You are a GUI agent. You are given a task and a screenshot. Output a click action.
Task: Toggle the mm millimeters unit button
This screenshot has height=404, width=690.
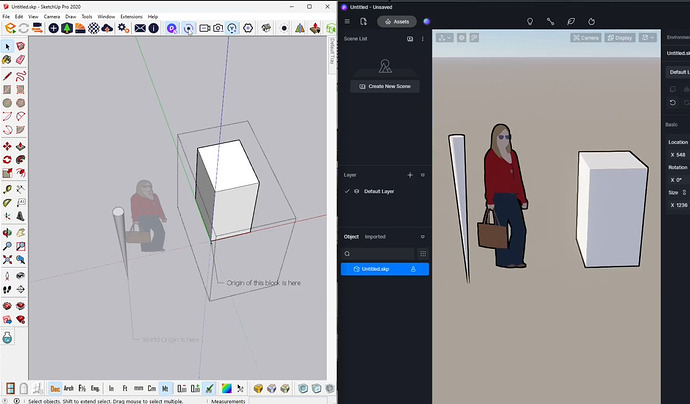tap(139, 389)
